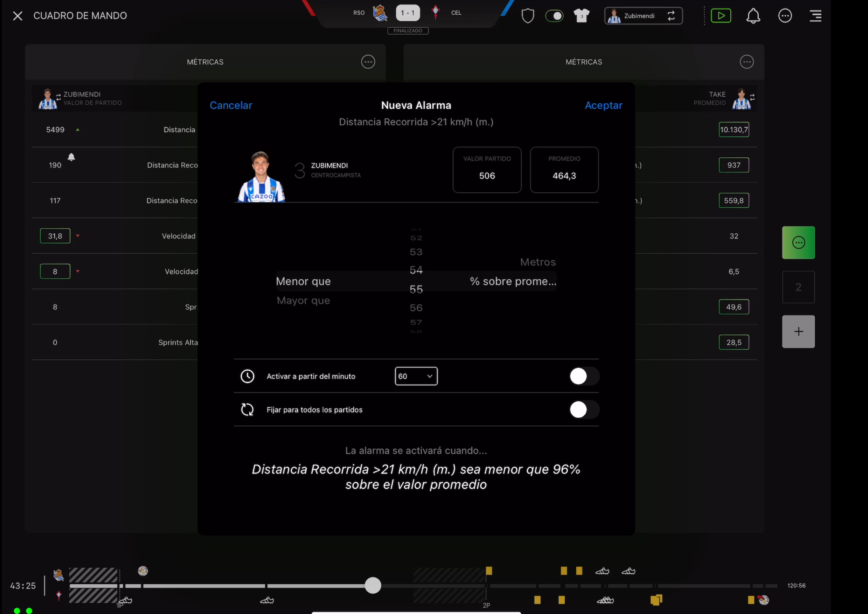
Task: Open left Métricas panel options icon
Action: [x=368, y=62]
